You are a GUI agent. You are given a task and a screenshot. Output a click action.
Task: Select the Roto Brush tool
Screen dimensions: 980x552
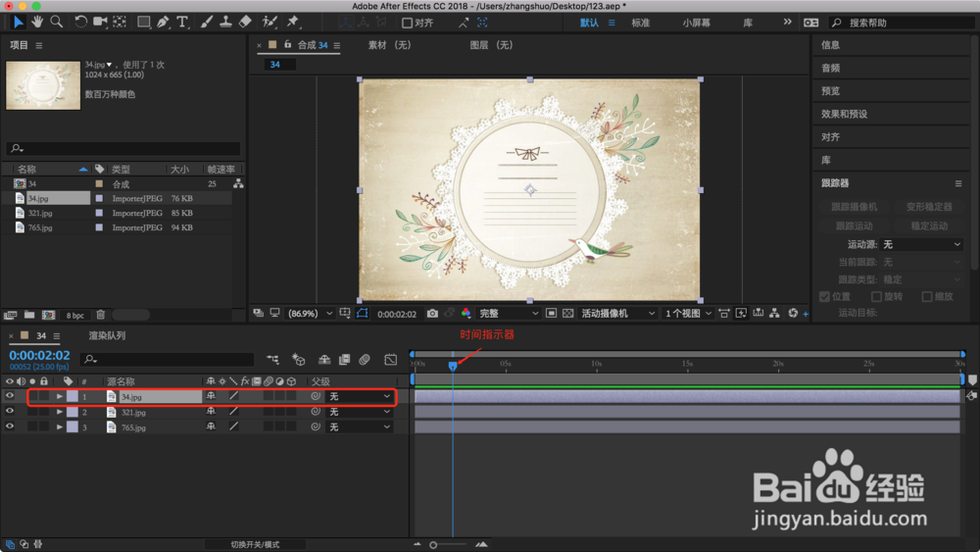[269, 22]
